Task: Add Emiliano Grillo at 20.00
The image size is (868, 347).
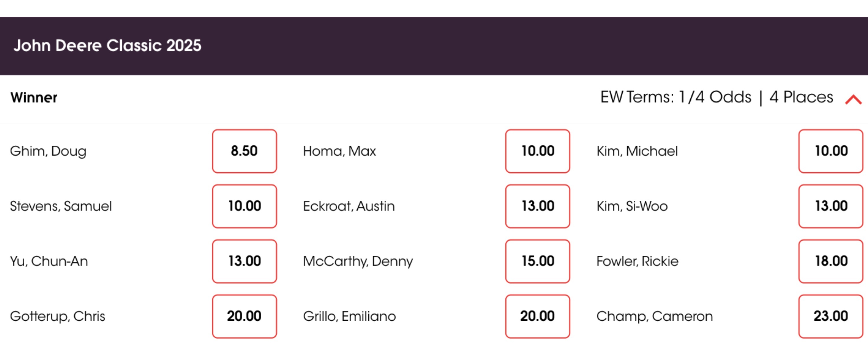Action: pos(538,316)
